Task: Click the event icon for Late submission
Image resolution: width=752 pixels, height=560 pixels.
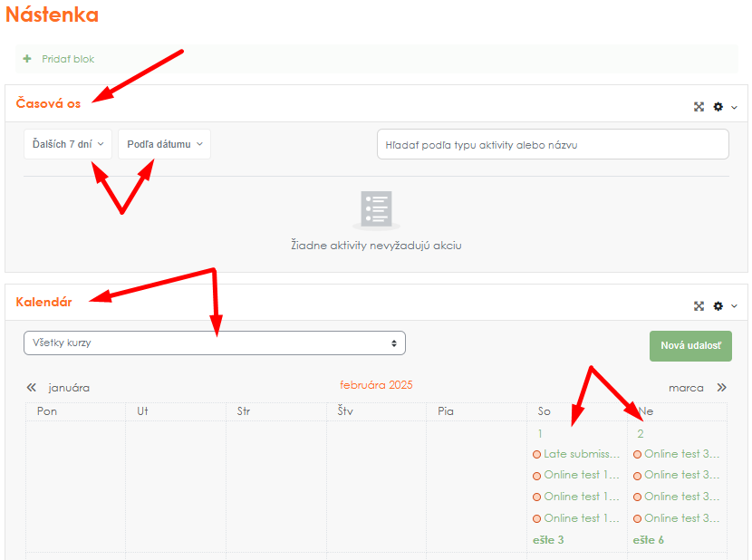Action: [537, 454]
